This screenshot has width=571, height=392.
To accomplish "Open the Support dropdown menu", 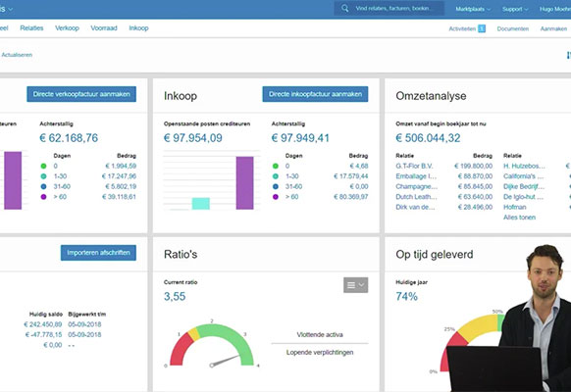I will point(515,9).
